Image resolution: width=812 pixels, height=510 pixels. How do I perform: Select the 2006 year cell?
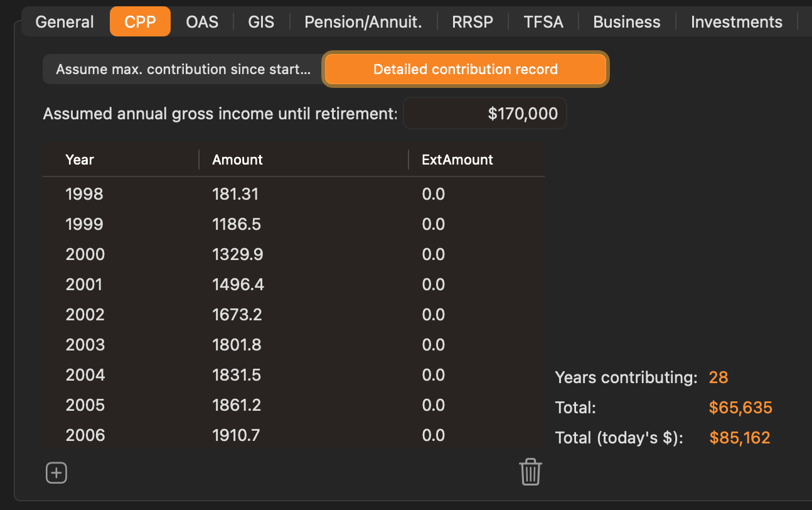[85, 435]
